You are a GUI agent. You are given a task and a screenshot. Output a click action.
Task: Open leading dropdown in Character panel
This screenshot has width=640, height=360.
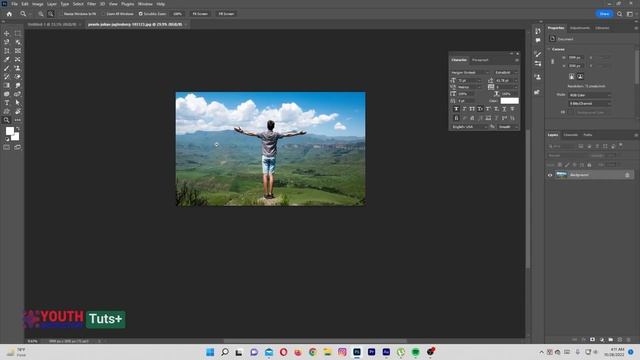(x=506, y=80)
